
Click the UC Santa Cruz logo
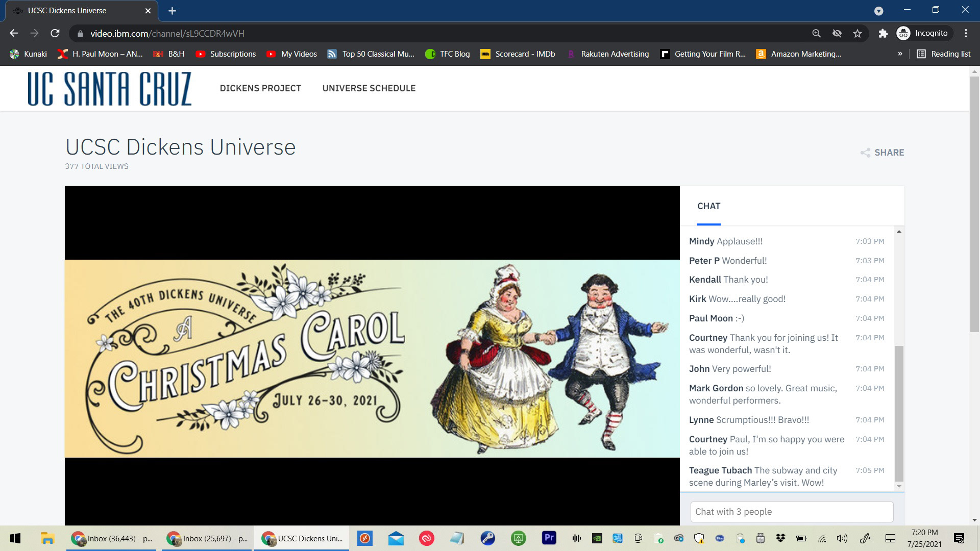point(110,88)
